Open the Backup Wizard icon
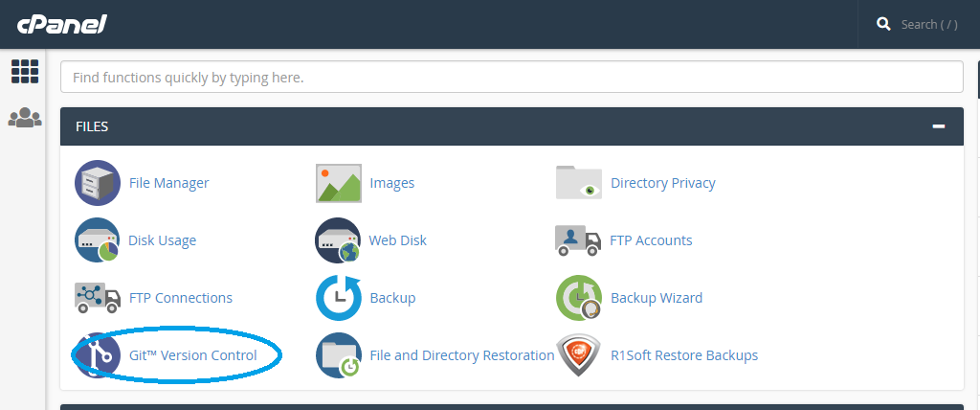Screen dimensions: 980x410 tap(579, 298)
